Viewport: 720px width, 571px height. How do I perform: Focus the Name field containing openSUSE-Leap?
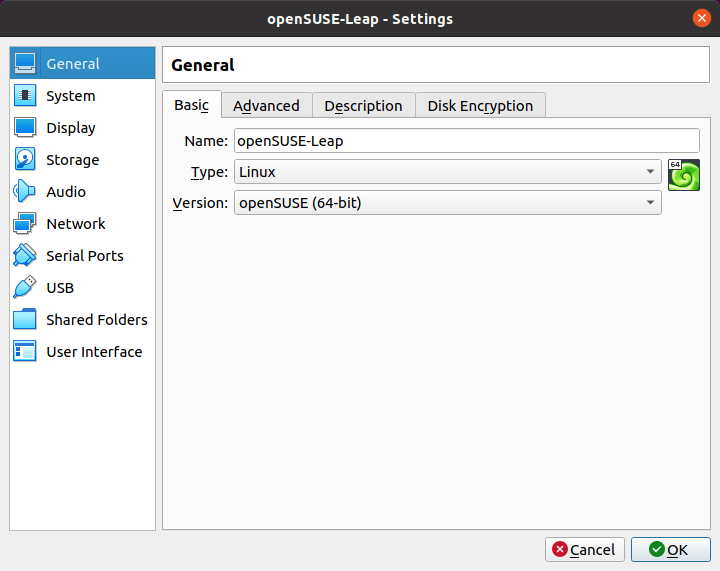pyautogui.click(x=467, y=140)
